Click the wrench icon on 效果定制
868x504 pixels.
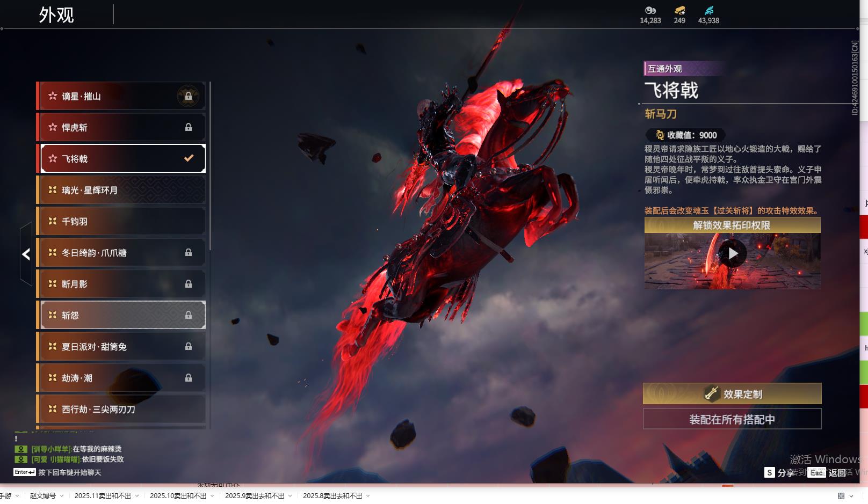pos(712,393)
